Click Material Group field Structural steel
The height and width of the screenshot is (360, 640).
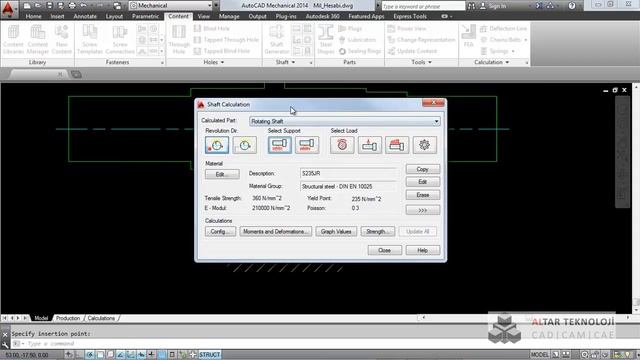[348, 187]
